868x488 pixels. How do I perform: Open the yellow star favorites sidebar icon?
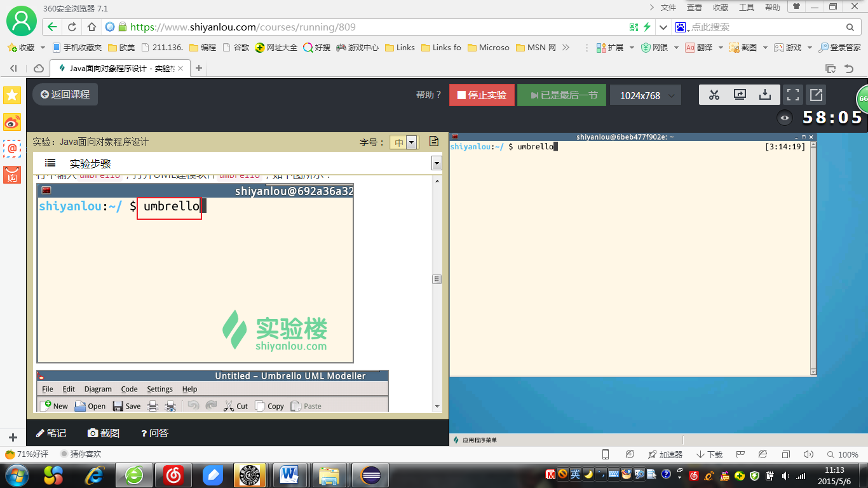tap(12, 95)
